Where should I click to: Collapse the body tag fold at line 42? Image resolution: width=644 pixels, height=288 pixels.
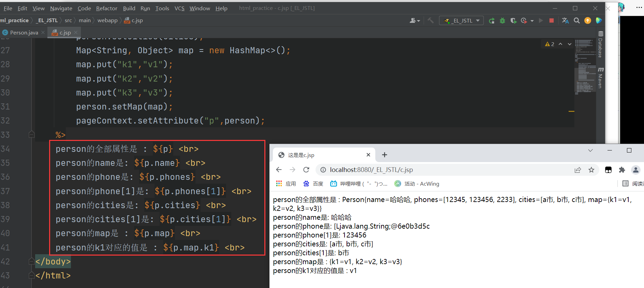[32, 261]
